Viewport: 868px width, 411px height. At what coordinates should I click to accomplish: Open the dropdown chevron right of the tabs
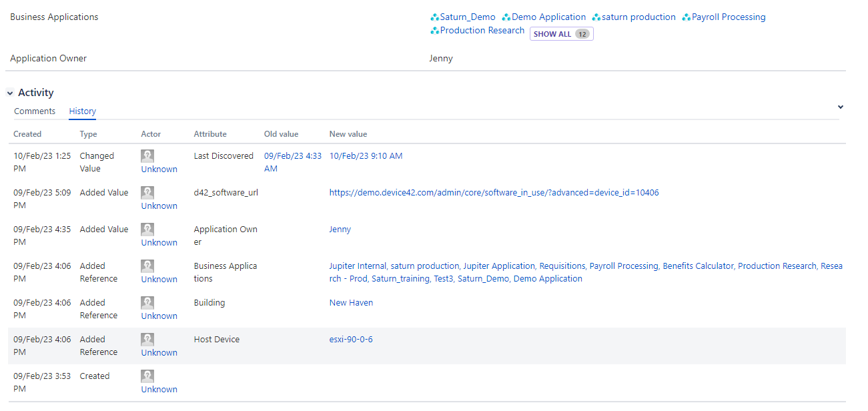coord(841,107)
